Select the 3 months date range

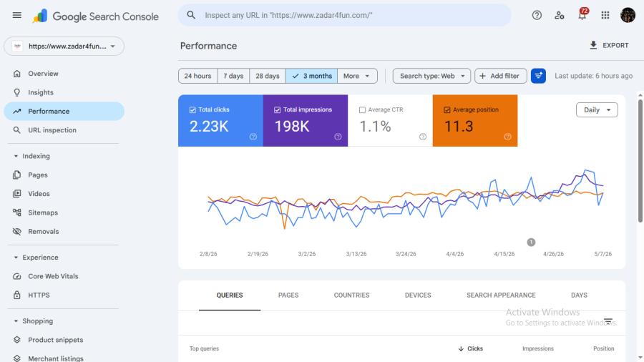pyautogui.click(x=312, y=76)
